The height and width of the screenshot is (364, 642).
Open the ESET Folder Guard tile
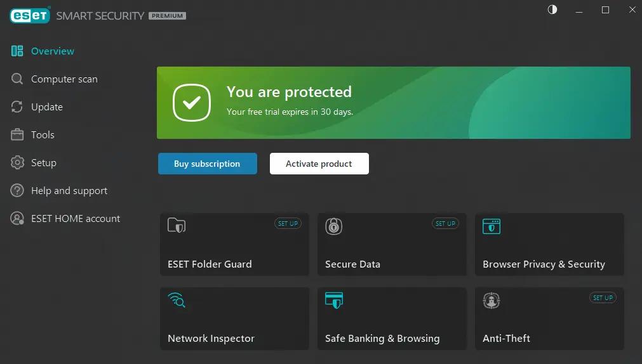pos(234,244)
